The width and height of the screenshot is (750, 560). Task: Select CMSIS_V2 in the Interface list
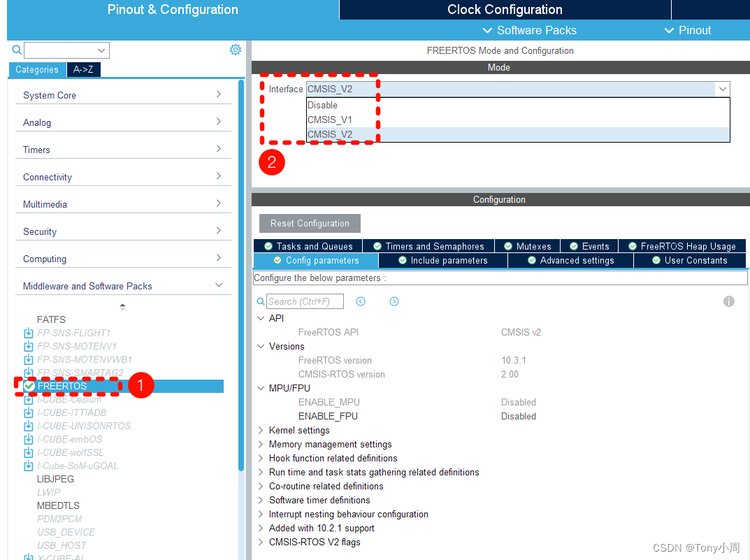[518, 134]
